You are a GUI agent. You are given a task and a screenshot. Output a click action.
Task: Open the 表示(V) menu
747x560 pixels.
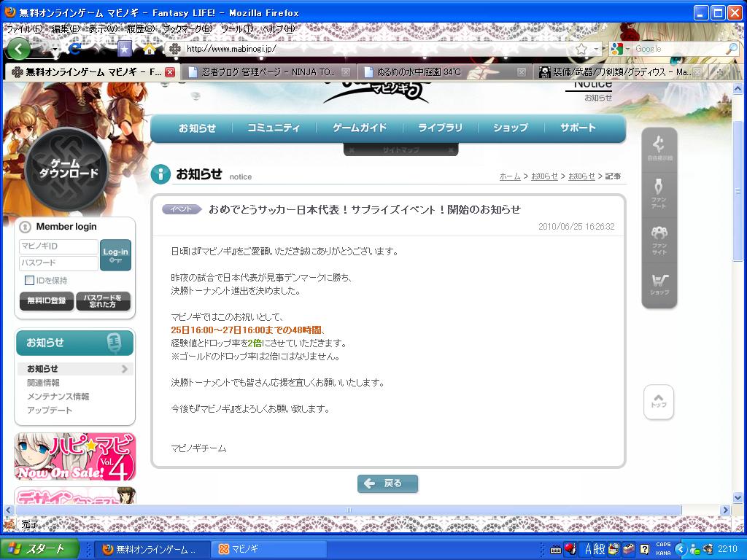[102, 28]
